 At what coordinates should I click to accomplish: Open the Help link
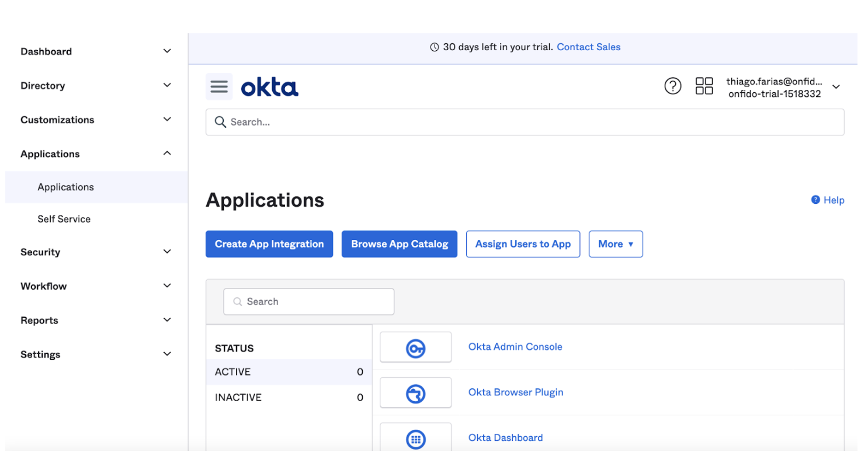pos(828,200)
